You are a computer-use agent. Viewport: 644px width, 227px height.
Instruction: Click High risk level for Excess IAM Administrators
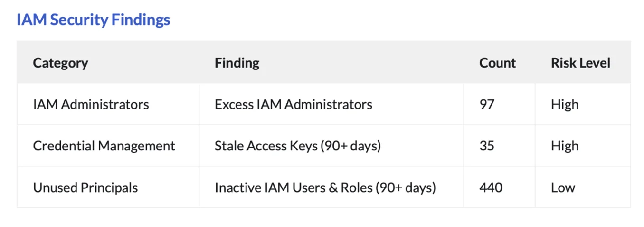[x=565, y=104]
